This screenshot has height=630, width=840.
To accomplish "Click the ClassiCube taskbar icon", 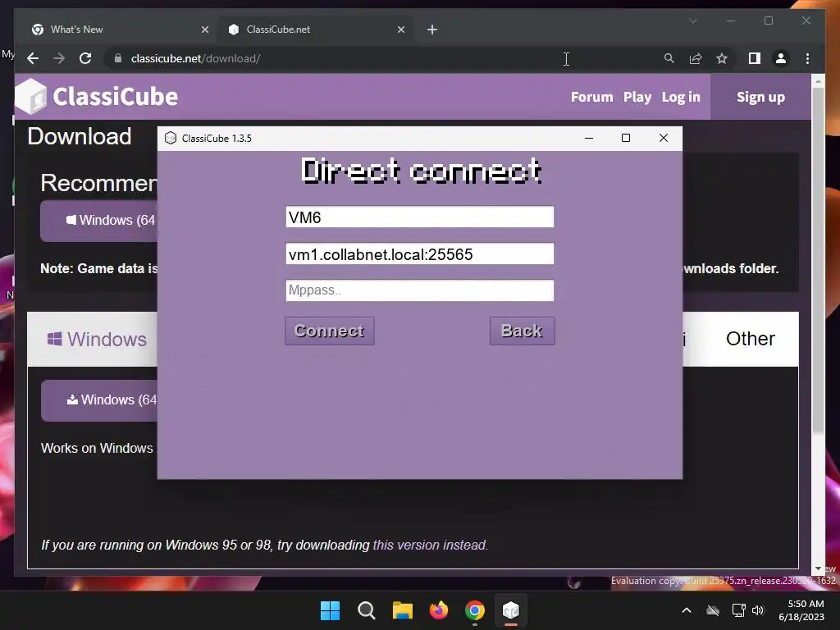I will click(511, 610).
